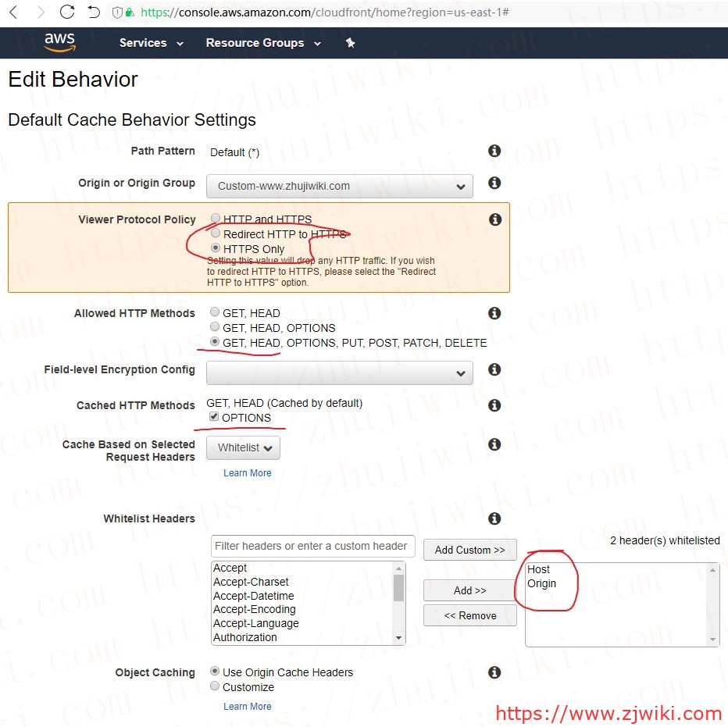Select the HTTP and HTTPS radio button
The height and width of the screenshot is (727, 728).
[x=215, y=218]
